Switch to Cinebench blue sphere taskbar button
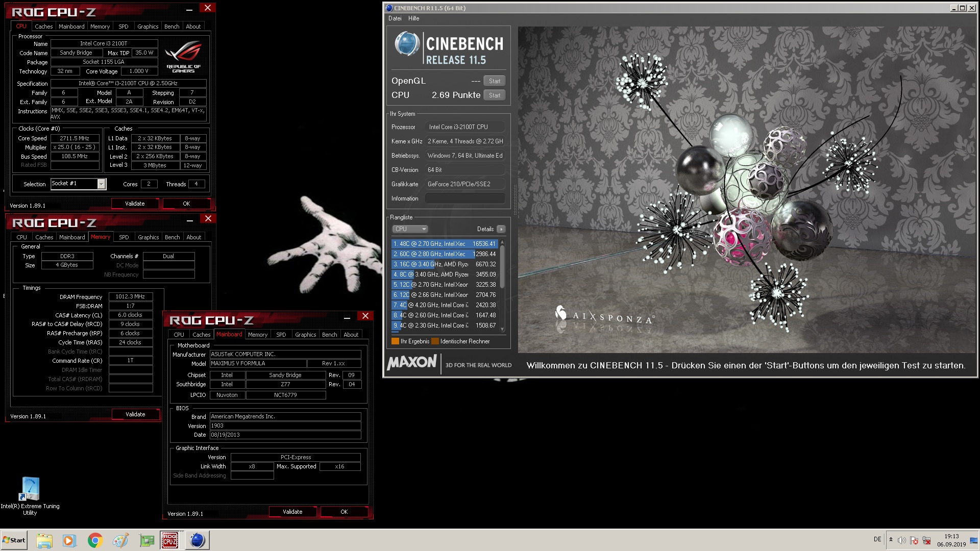Viewport: 980px width, 551px height. tap(197, 540)
